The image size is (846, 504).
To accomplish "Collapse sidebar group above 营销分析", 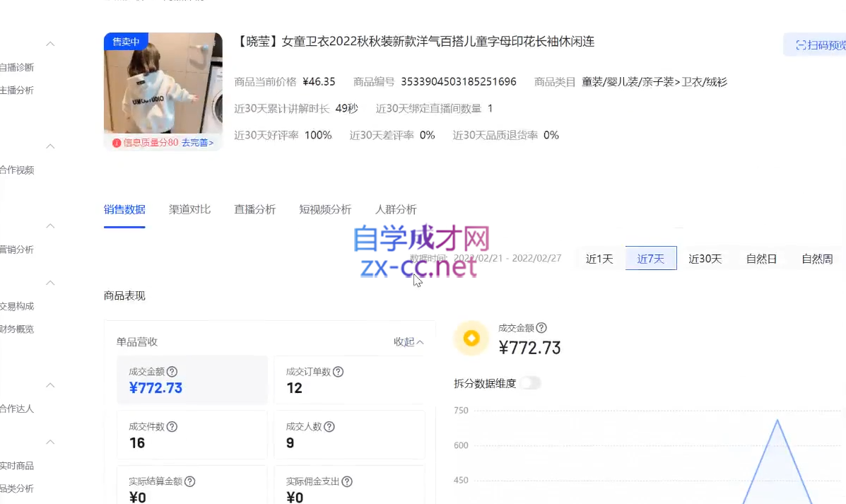I will pos(50,225).
